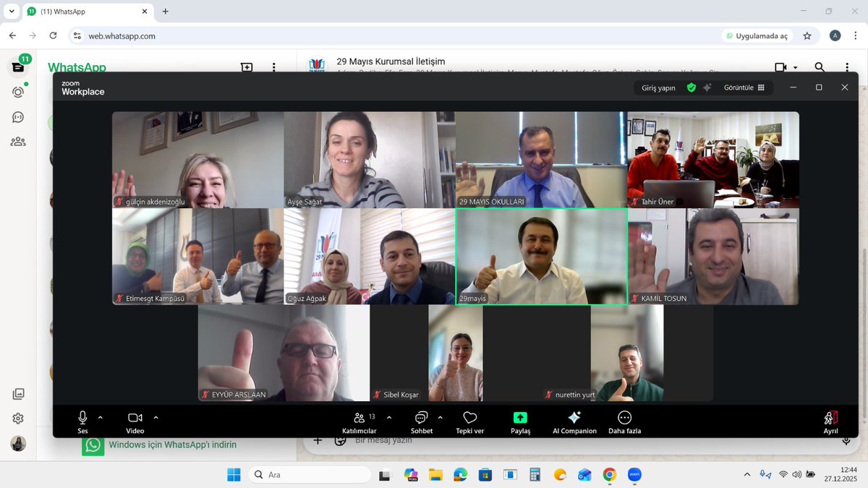Expand the video options arrow next to Video
The height and width of the screenshot is (488, 868).
(x=156, y=417)
